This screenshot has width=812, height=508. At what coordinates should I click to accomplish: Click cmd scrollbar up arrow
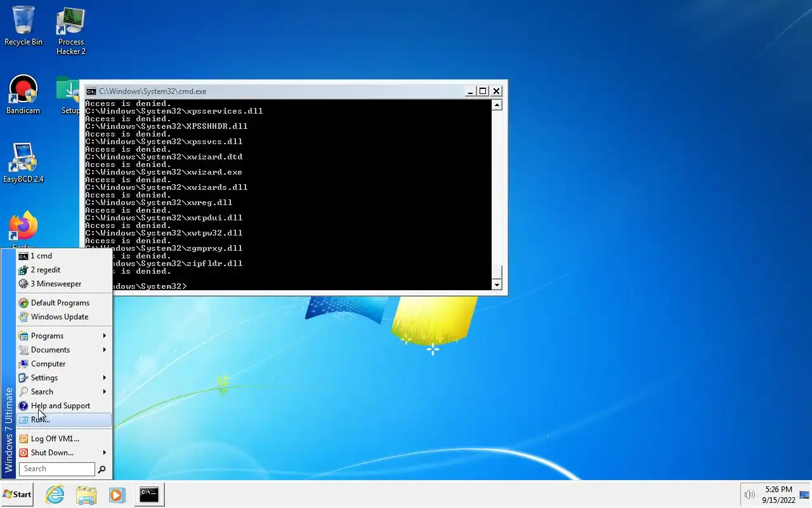point(497,105)
